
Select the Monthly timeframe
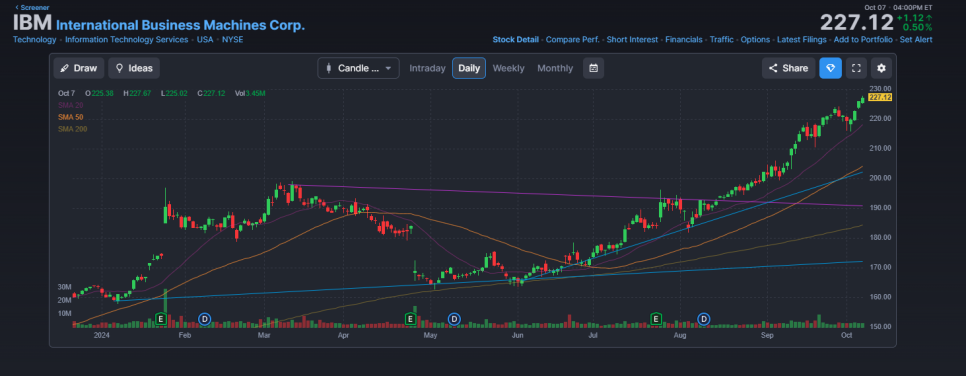(x=555, y=68)
